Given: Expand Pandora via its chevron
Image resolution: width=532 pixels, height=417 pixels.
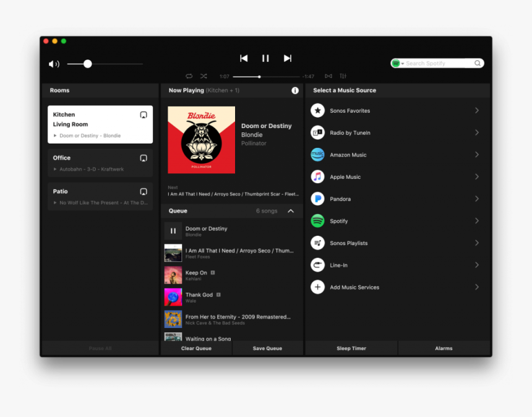Looking at the screenshot, I should click(x=477, y=199).
